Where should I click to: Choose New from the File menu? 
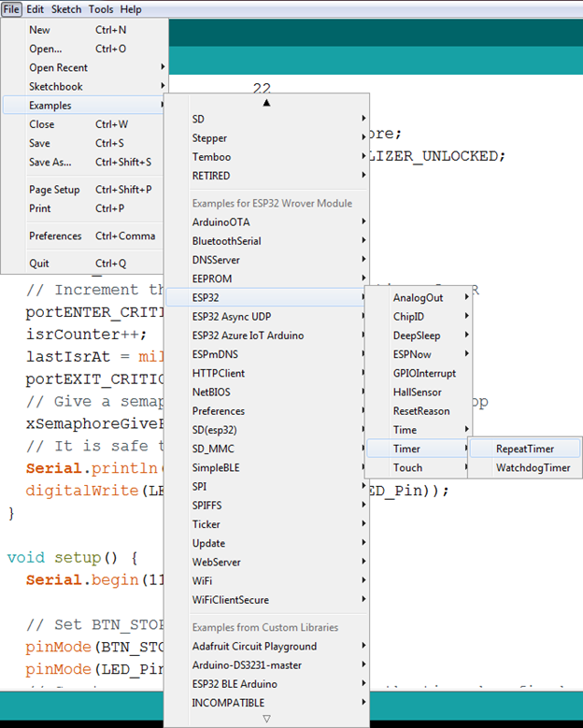point(84,30)
